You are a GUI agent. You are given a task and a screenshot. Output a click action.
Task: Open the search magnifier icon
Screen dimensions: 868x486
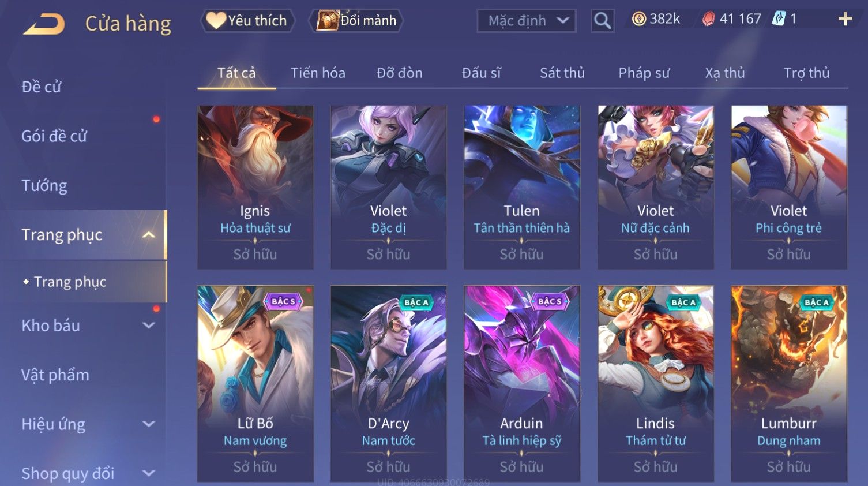(x=602, y=21)
